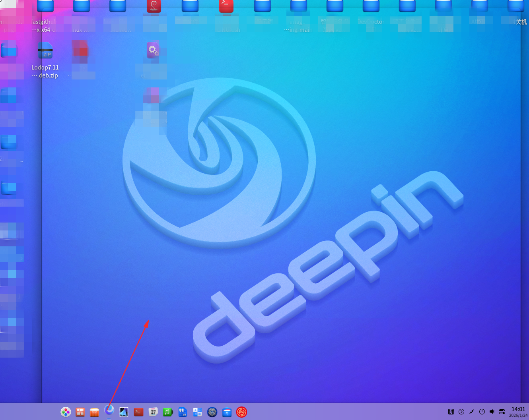Click the input method tray indicator
This screenshot has width=529, height=420.
pos(451,412)
